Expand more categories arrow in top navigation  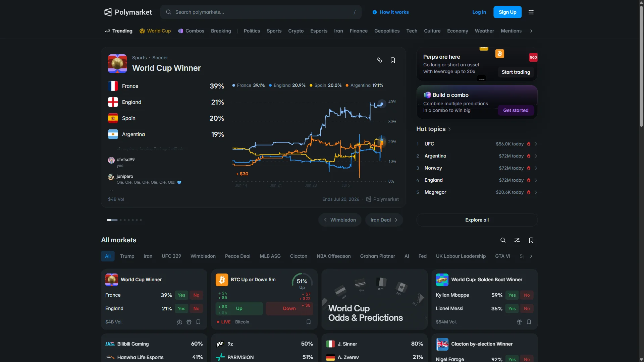pos(531,31)
